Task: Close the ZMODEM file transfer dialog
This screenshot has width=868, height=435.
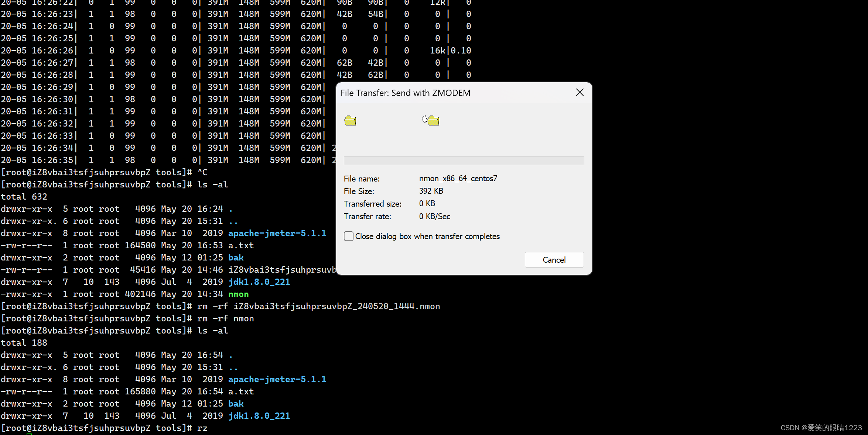Action: pos(580,93)
